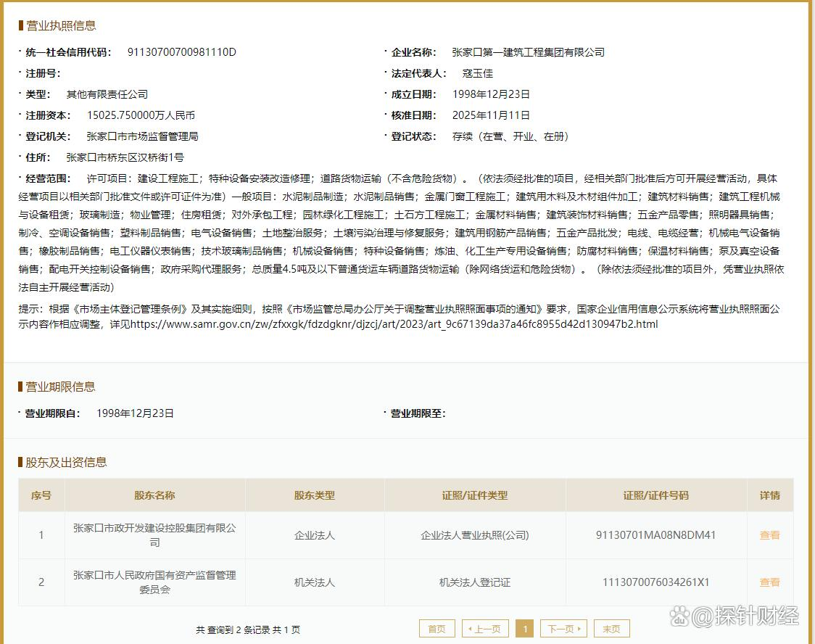This screenshot has height=644, width=815.
Task: Click the 上一页 pagination button
Action: (485, 629)
